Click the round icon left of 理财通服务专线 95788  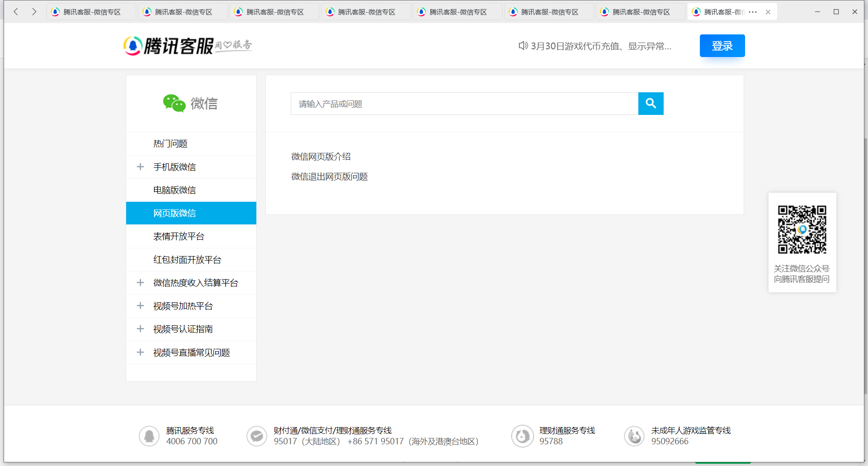523,436
